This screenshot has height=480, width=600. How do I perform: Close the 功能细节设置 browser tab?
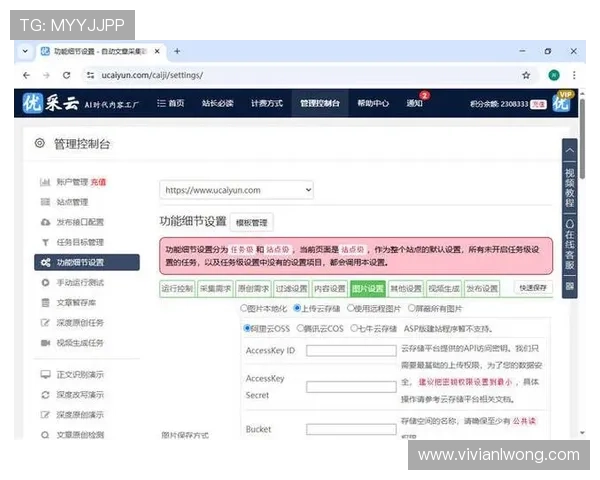tap(157, 51)
